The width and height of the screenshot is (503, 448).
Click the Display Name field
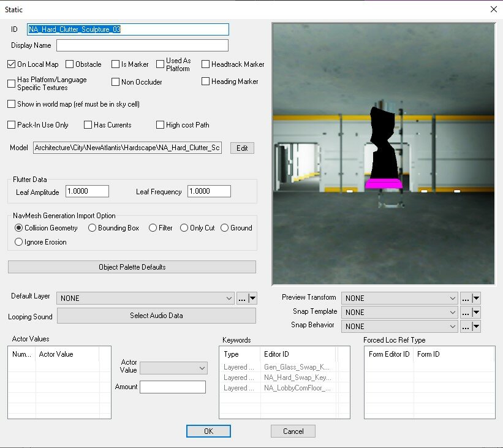142,45
